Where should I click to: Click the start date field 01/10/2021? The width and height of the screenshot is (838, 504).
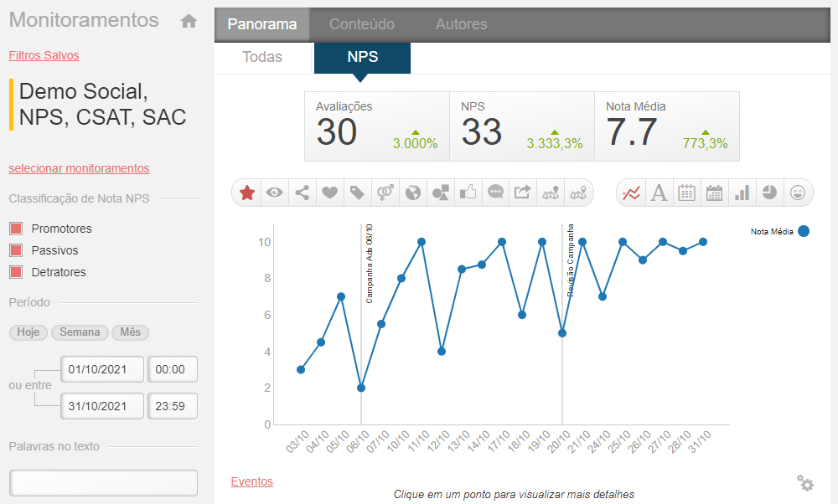[97, 369]
